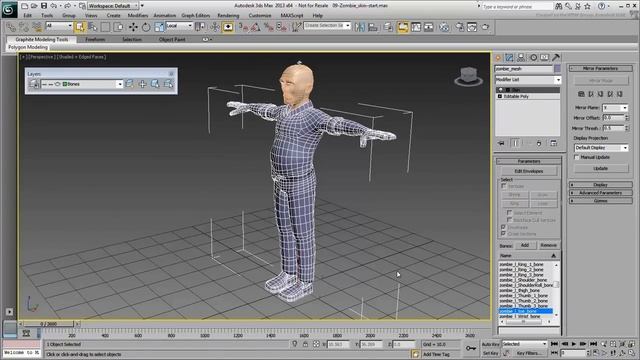Toggle the Select Element checkbox
640x360 pixels.
[x=509, y=213]
